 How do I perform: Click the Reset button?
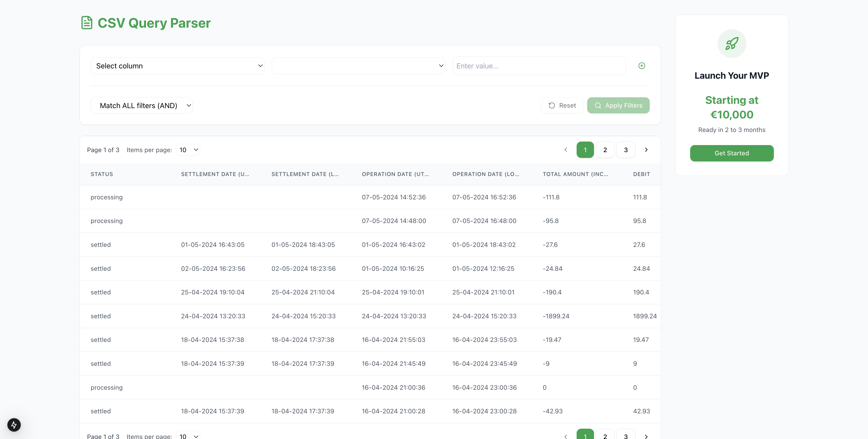[x=562, y=105]
